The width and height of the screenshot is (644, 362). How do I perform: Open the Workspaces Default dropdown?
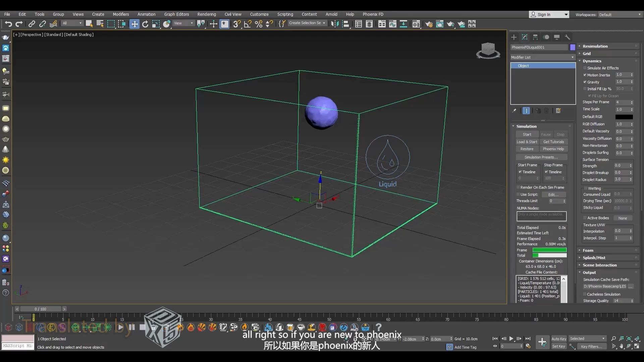620,15
